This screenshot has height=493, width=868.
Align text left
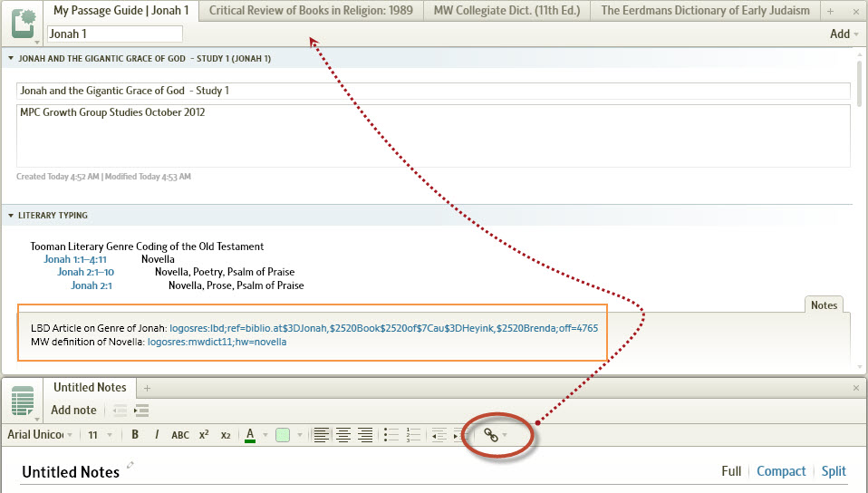click(x=321, y=435)
